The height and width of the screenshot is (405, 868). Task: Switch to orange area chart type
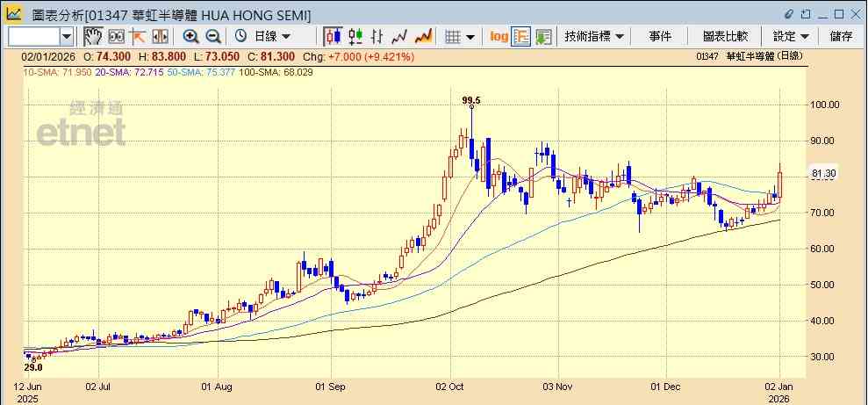tap(424, 37)
